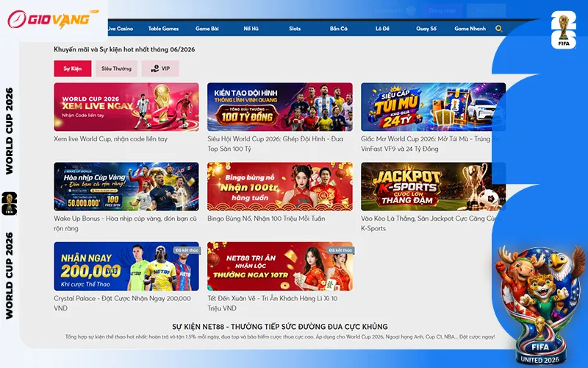Click 'Bingo Bùng Nổ, Nhận 100 Triệu Mỗi Tuần'
The width and height of the screenshot is (588, 368).
coord(266,219)
